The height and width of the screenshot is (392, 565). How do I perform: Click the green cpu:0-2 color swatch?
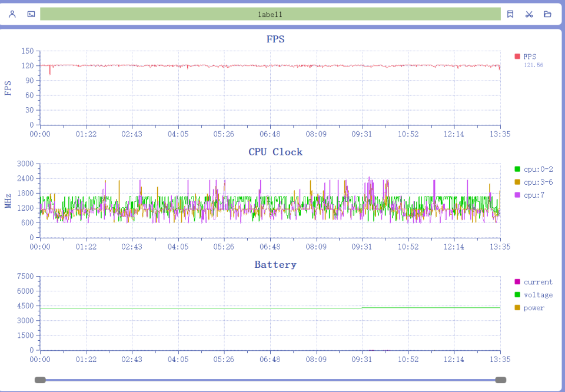[517, 169]
